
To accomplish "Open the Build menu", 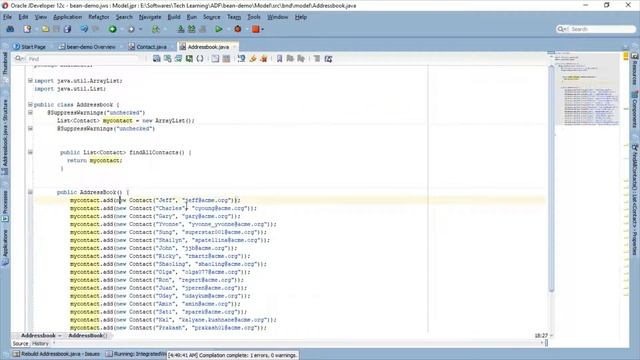I will [x=174, y=17].
